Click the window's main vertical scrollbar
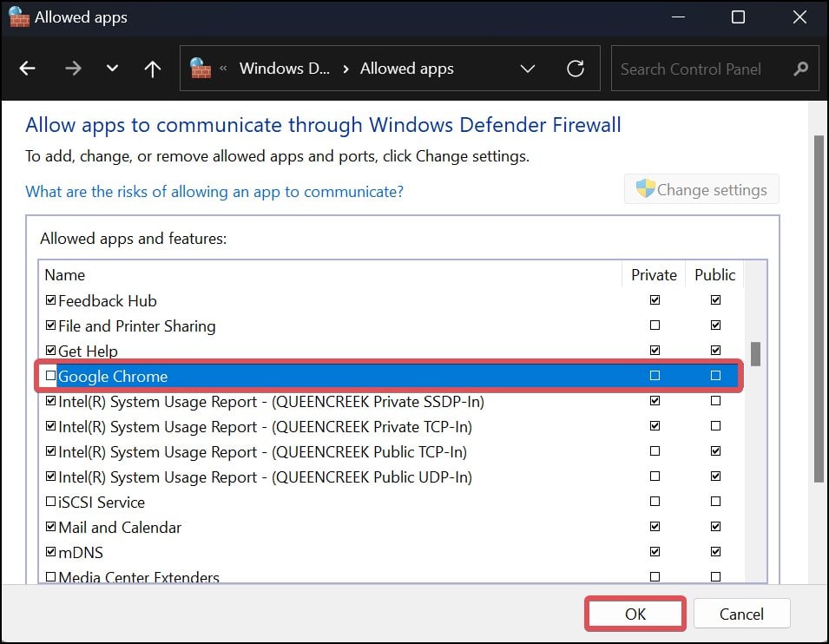The width and height of the screenshot is (829, 644). pyautogui.click(x=819, y=308)
